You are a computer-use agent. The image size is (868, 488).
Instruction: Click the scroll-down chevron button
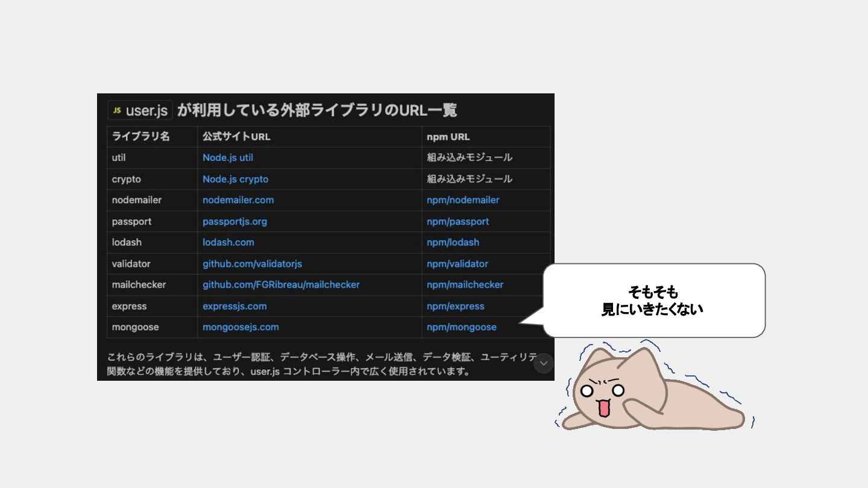coord(544,363)
